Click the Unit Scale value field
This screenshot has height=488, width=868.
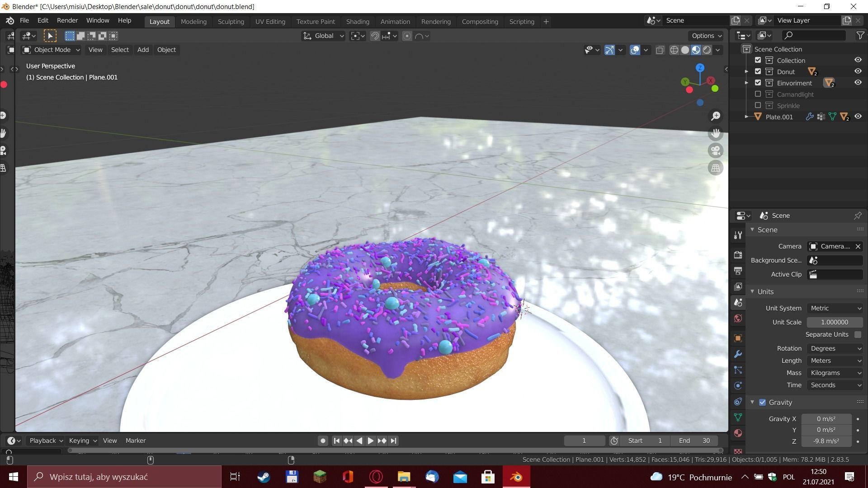(x=834, y=322)
